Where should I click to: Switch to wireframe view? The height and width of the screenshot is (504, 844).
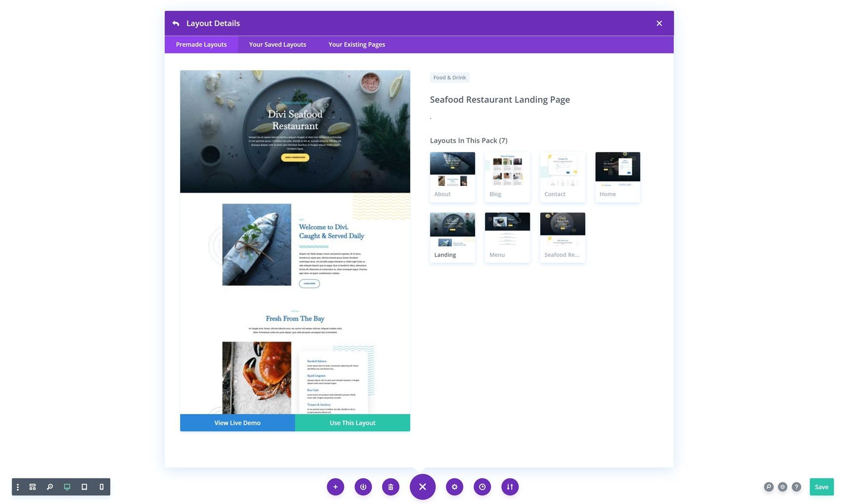[33, 487]
